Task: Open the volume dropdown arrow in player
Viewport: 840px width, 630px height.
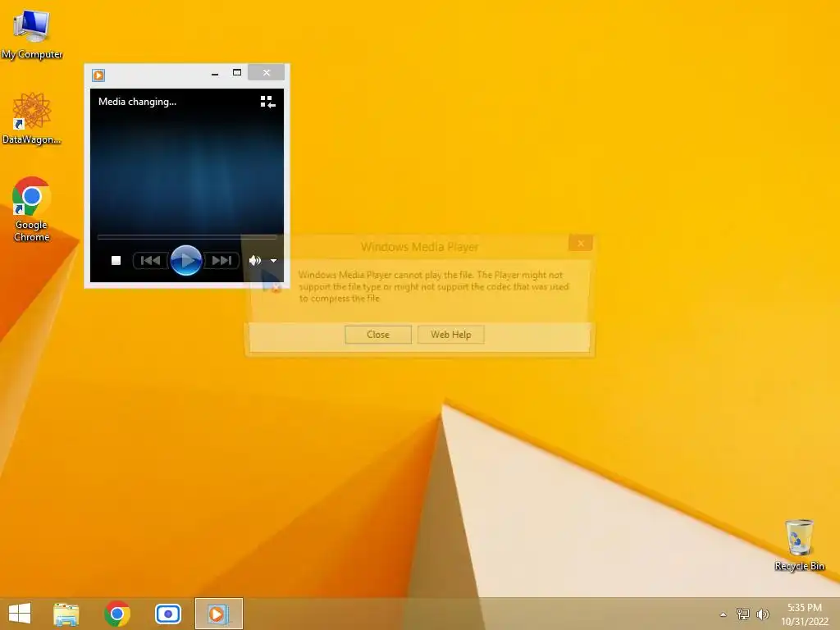Action: [x=273, y=261]
